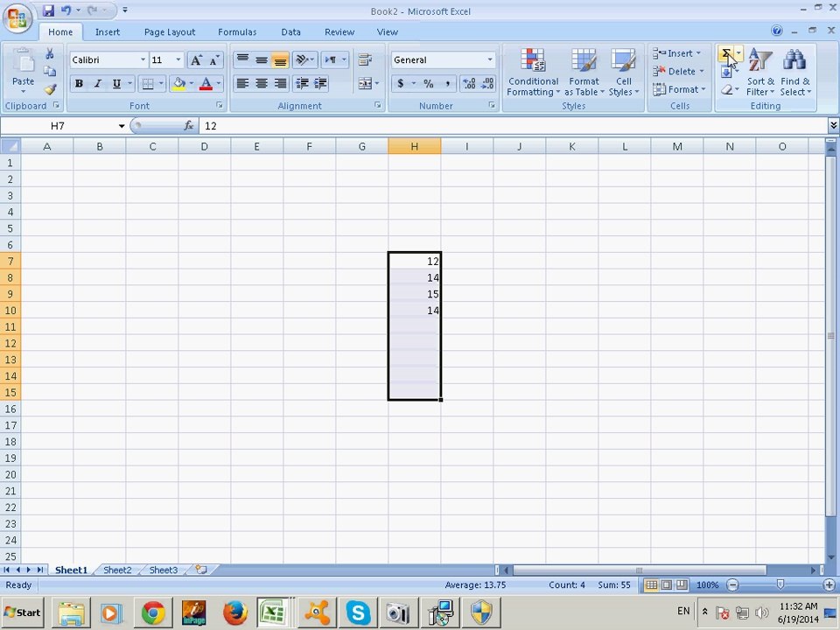Open the Office button menu
Viewport: 840px width, 630px height.
[x=17, y=18]
